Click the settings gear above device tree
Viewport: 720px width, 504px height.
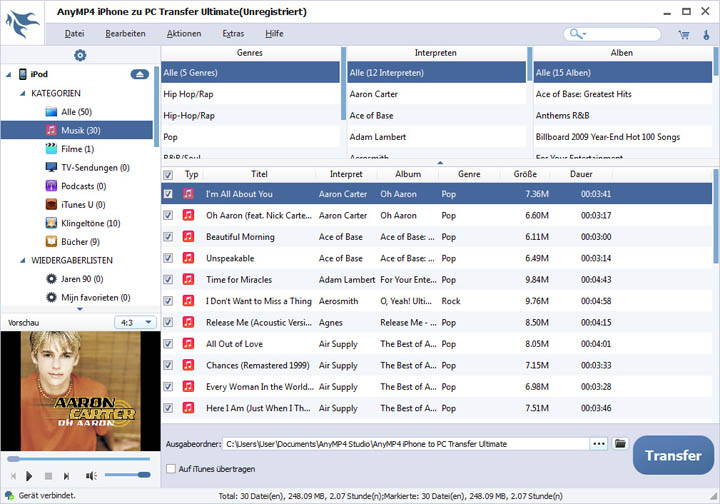(80, 56)
